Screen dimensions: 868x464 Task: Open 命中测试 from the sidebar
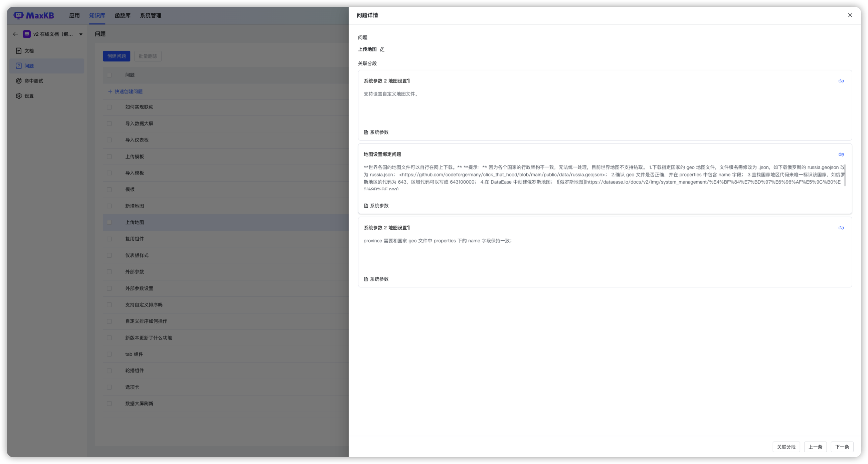(x=33, y=81)
